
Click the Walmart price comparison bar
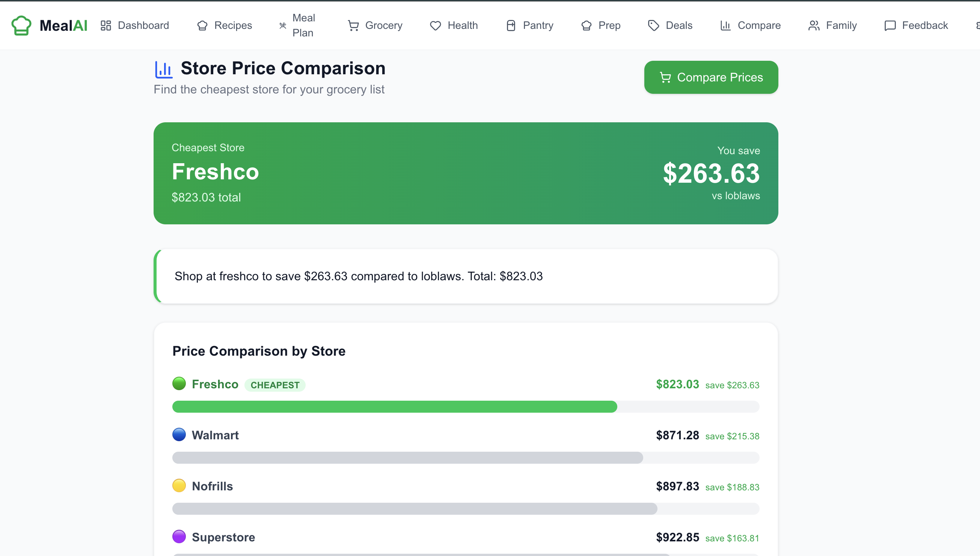pos(407,458)
